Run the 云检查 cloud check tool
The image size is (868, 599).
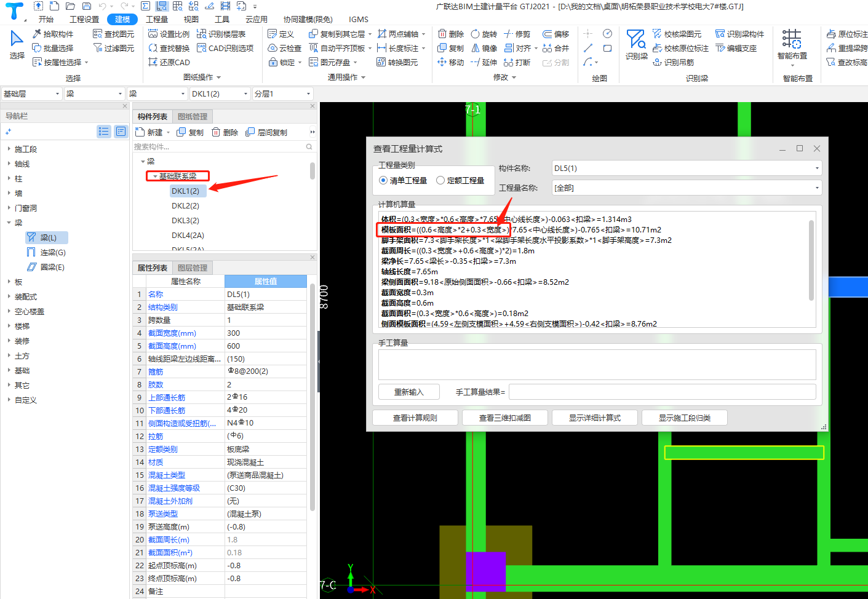pos(285,48)
